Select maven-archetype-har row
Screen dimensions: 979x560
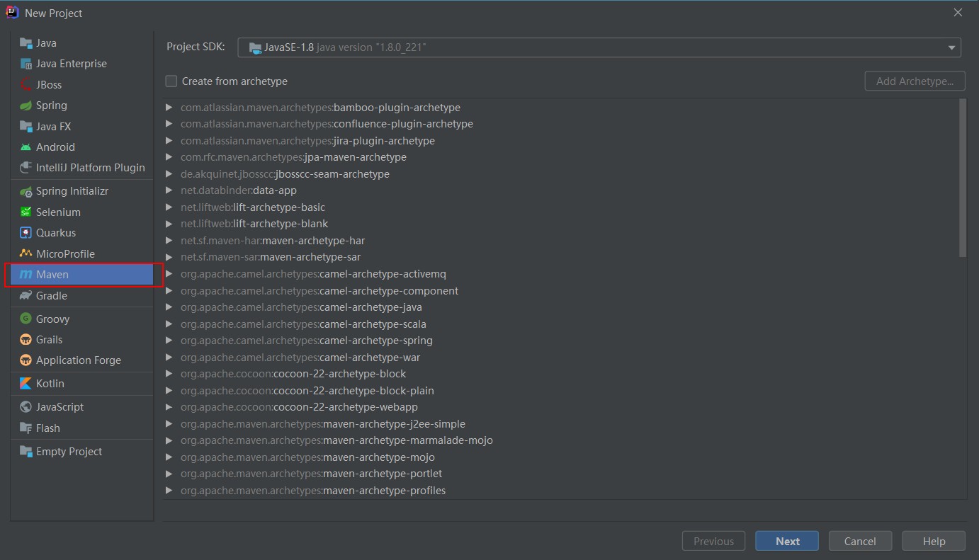[561, 241]
